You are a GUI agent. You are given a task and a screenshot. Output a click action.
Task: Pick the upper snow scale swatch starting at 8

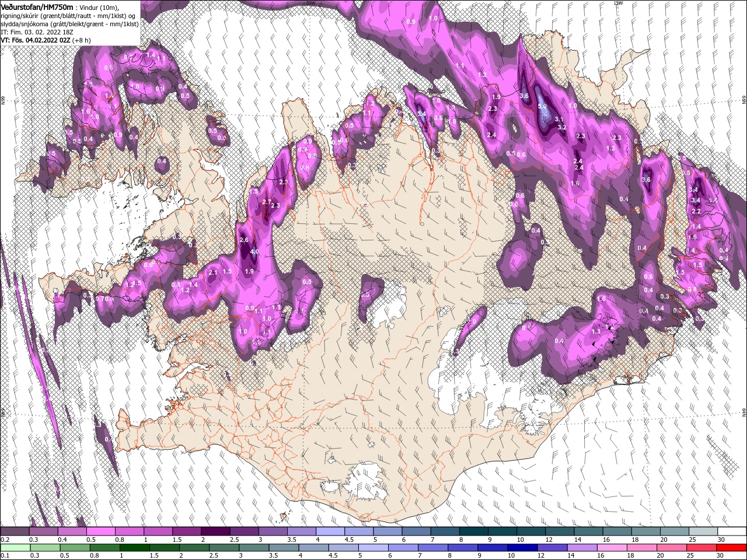[473, 531]
